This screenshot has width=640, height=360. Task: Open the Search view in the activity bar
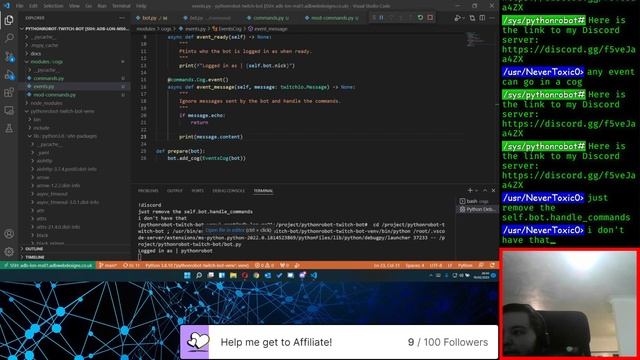coord(9,38)
